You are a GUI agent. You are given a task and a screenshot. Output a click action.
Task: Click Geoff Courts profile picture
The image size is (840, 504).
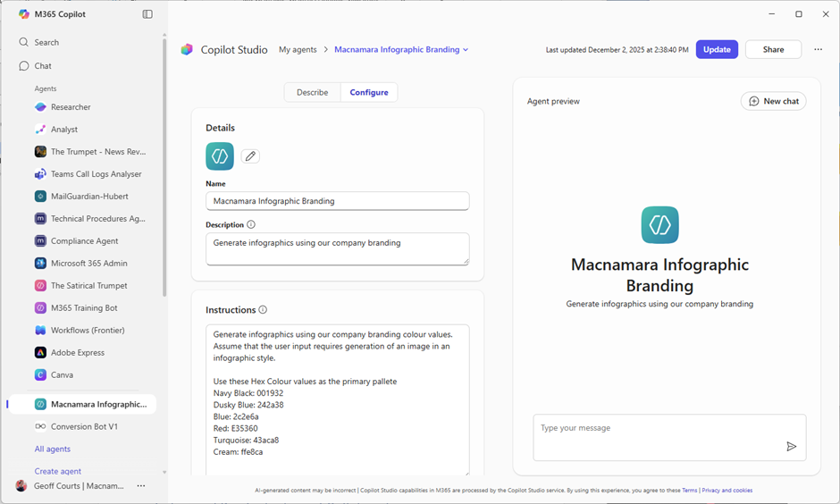21,486
